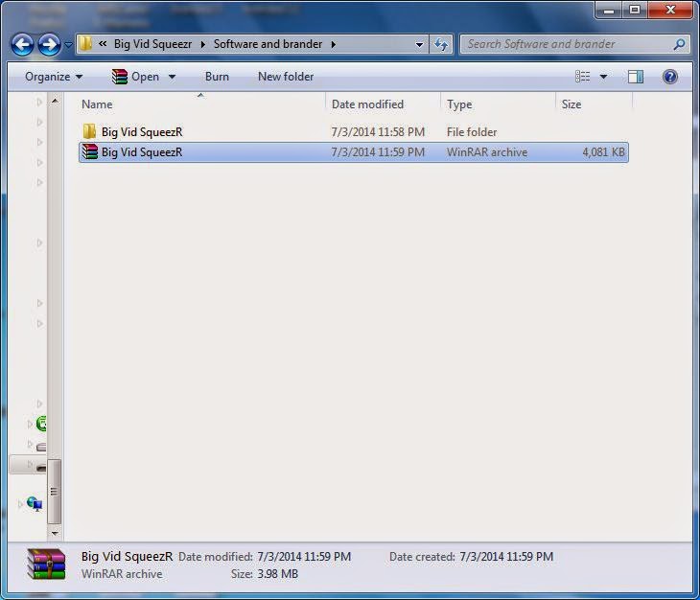Click the WinRAR archive icon in the file list
The width and height of the screenshot is (700, 600).
click(90, 151)
